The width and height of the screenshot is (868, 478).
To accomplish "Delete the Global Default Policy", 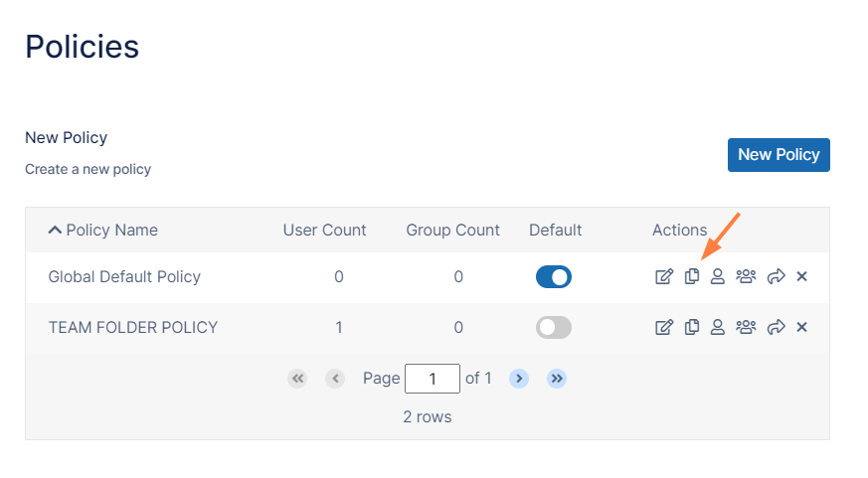I will click(801, 276).
